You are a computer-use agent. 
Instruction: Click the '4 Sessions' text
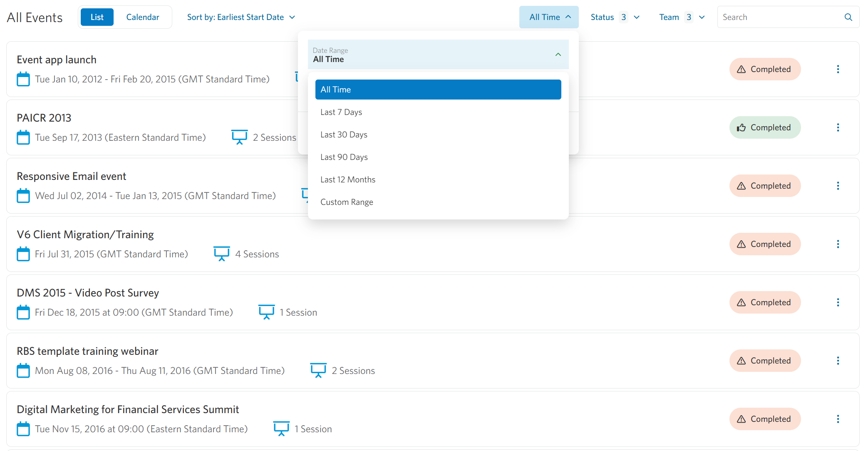pos(257,254)
